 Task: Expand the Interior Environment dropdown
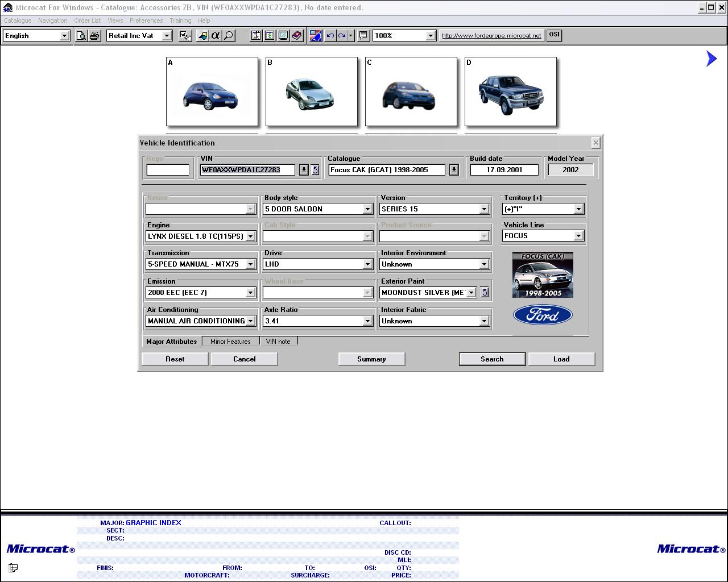point(484,264)
